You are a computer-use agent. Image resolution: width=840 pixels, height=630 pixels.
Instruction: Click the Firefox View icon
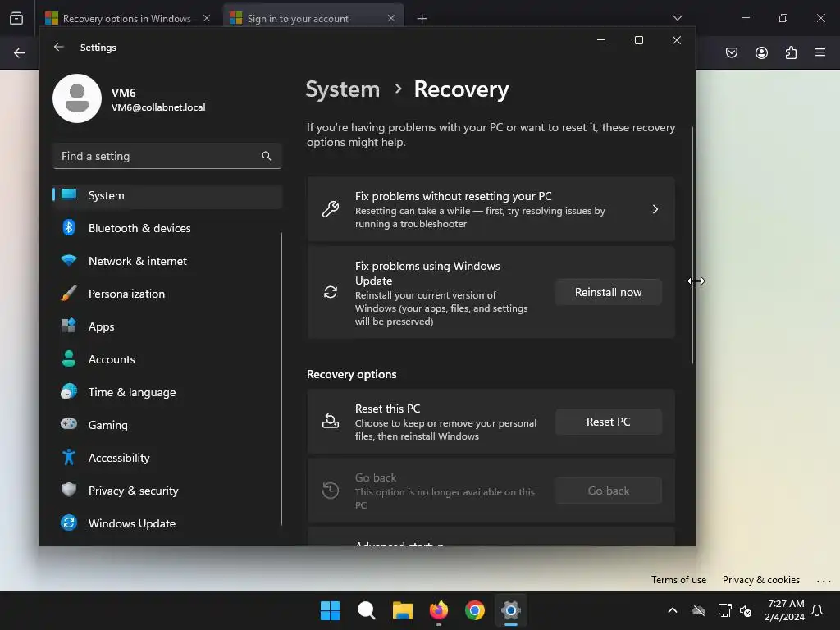(x=16, y=18)
